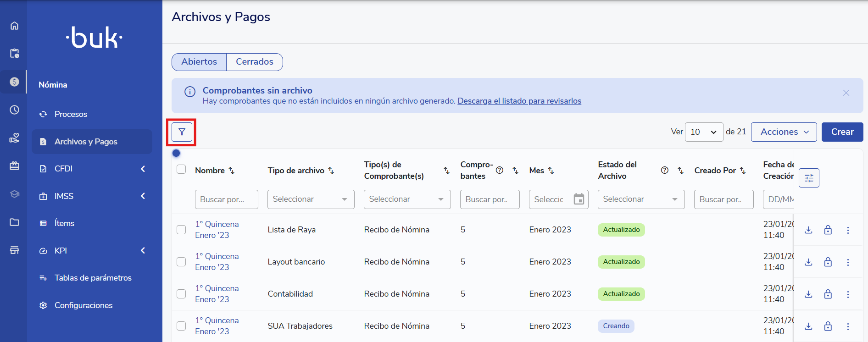Open Procesos in the Nómina menu
This screenshot has width=868, height=342.
71,114
